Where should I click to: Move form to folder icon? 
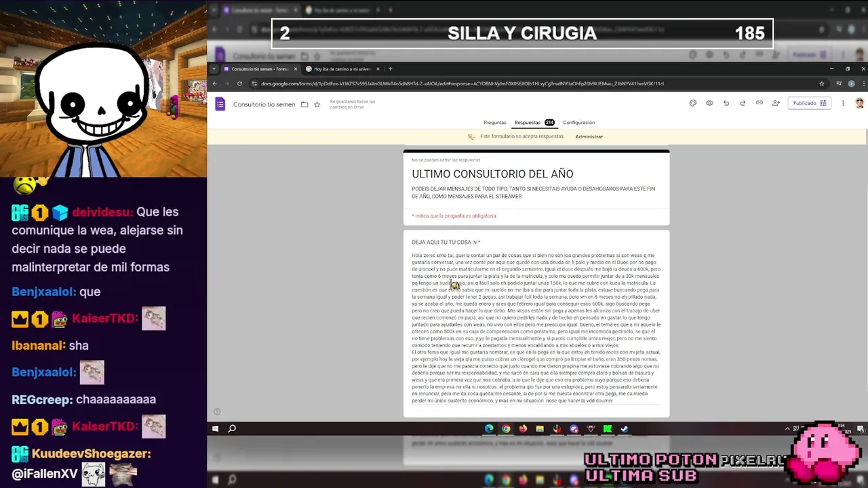coord(304,104)
